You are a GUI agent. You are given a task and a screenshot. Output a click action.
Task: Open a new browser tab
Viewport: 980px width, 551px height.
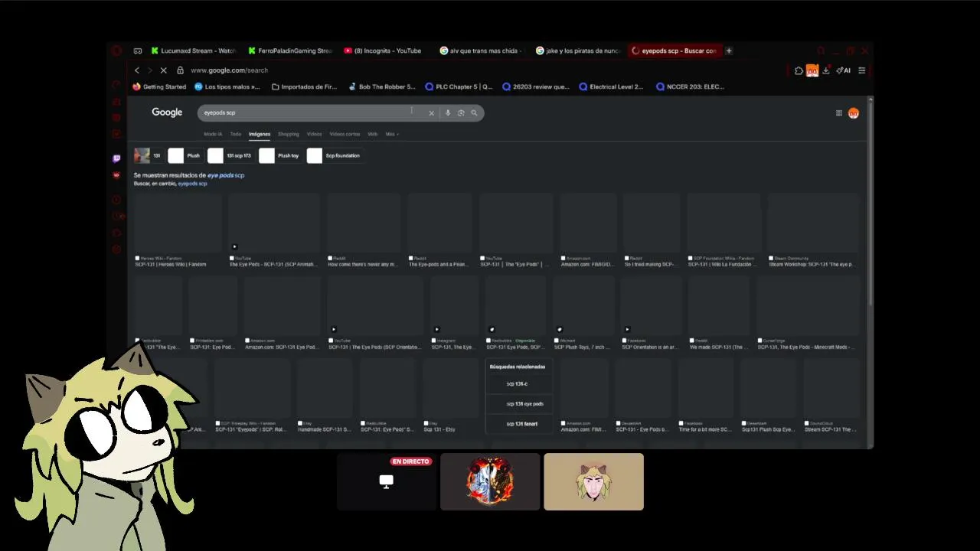[x=729, y=51]
